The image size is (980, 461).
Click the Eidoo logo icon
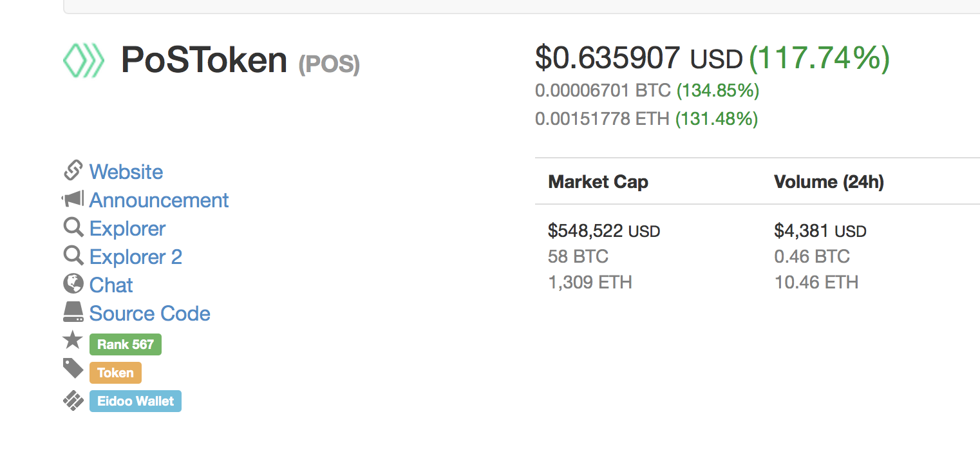73,400
